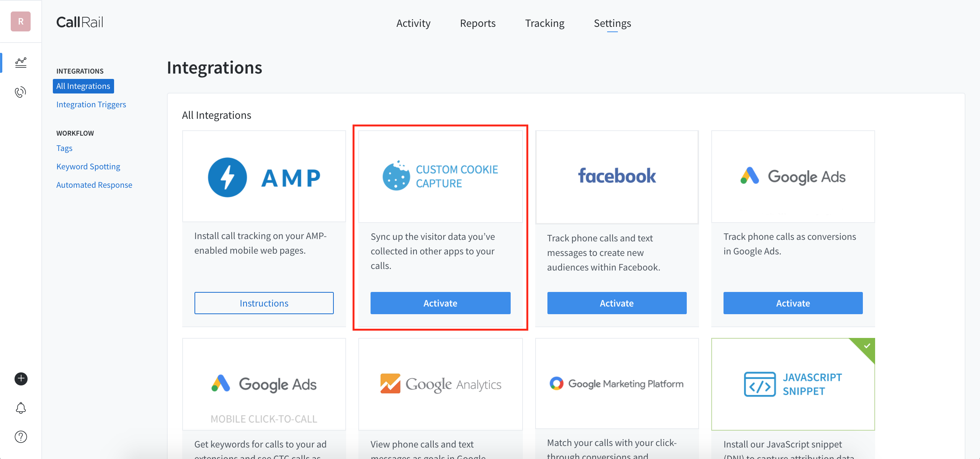Click the CallRail logo
The width and height of the screenshot is (980, 459).
(x=80, y=22)
